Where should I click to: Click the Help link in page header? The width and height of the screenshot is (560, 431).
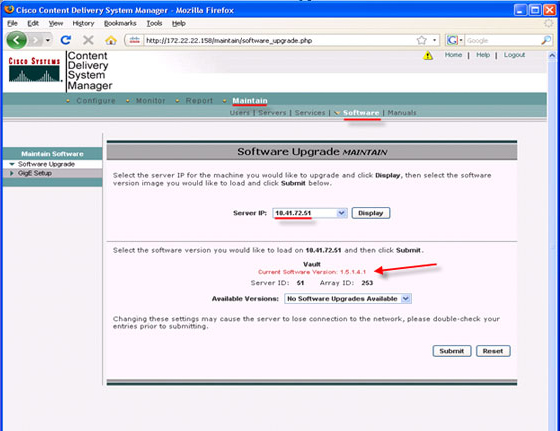pyautogui.click(x=483, y=55)
